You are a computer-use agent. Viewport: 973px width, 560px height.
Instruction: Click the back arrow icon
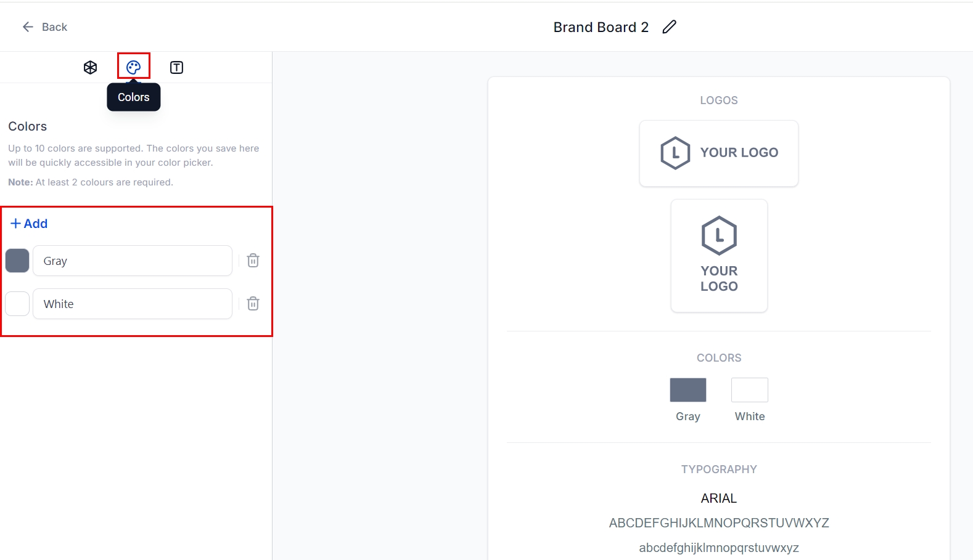pos(28,27)
